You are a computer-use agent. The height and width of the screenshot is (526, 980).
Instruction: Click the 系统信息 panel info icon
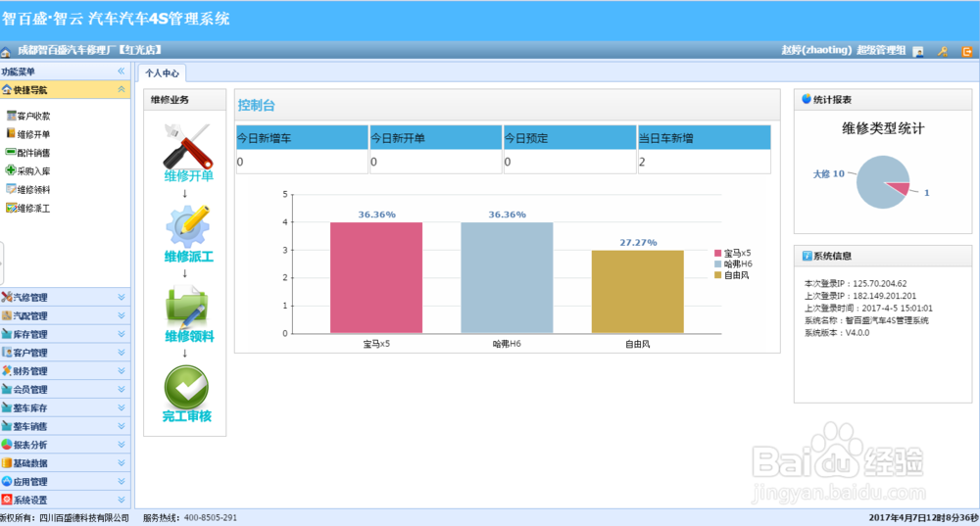(x=807, y=256)
